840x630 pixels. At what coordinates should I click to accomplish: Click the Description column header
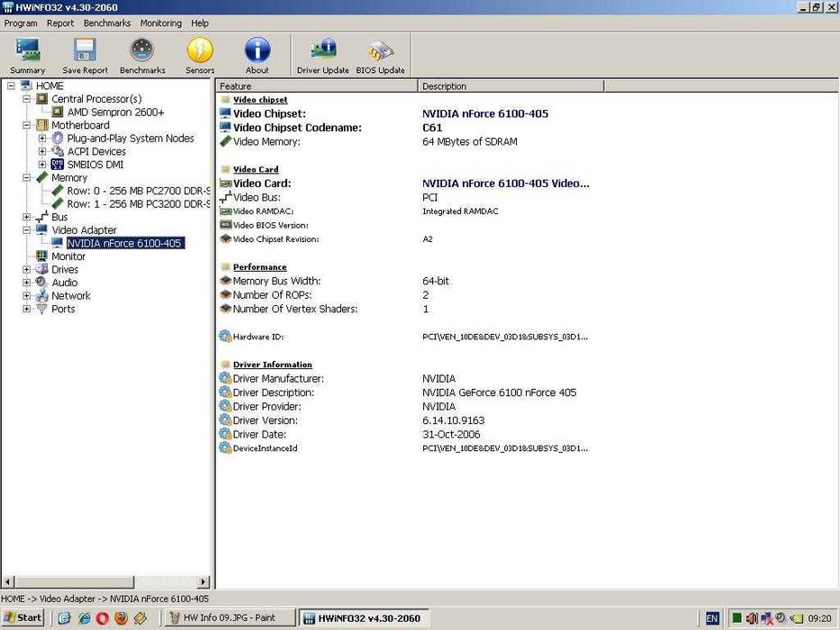(x=511, y=85)
